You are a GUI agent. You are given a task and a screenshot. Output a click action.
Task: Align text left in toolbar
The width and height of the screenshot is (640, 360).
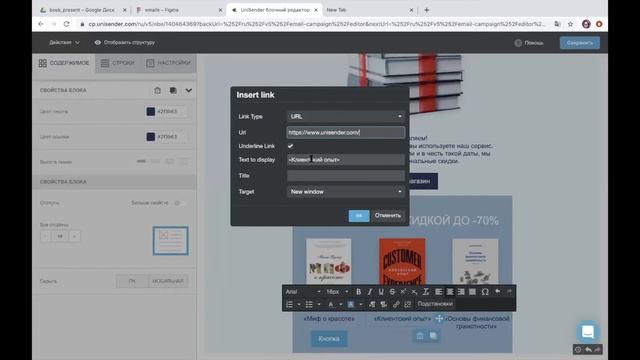[x=438, y=292]
